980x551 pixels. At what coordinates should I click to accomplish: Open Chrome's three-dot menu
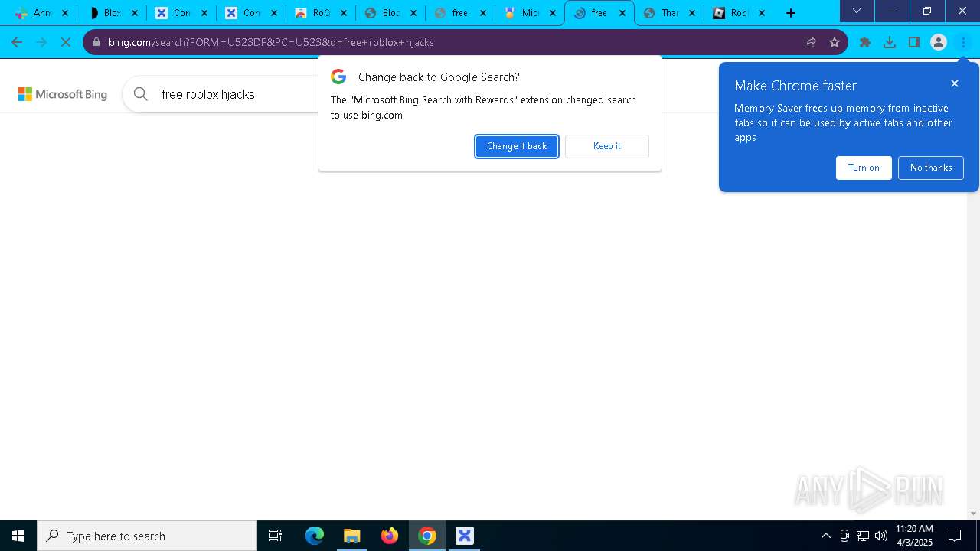[963, 42]
